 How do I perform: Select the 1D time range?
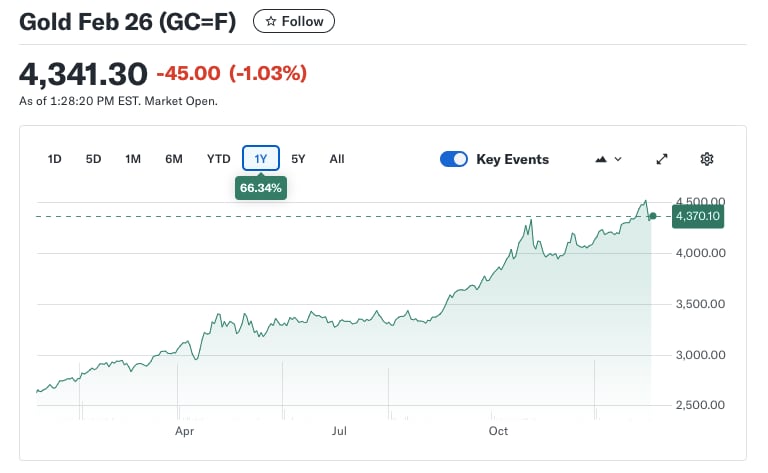55,159
